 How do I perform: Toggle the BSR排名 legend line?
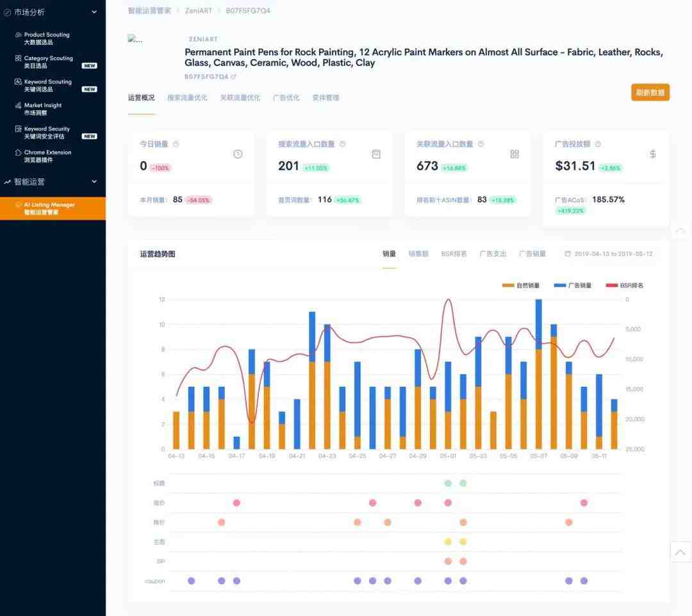coord(624,286)
